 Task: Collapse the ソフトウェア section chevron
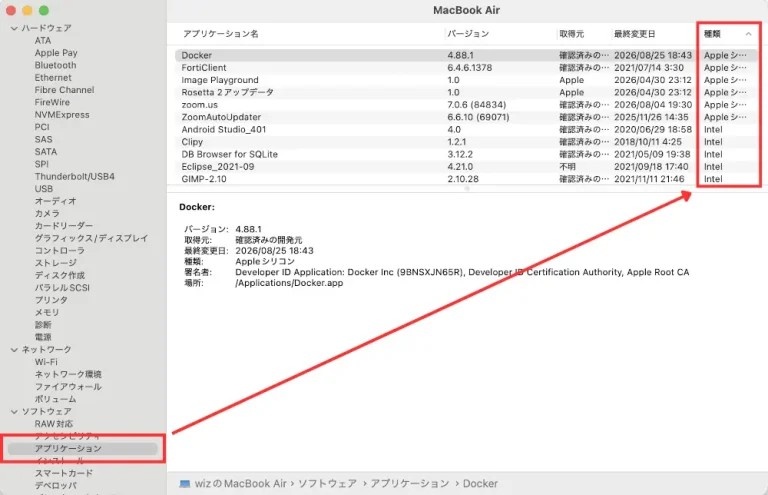[14, 412]
